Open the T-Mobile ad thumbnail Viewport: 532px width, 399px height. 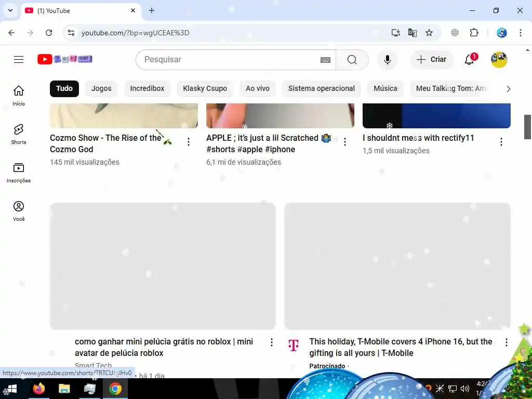397,266
